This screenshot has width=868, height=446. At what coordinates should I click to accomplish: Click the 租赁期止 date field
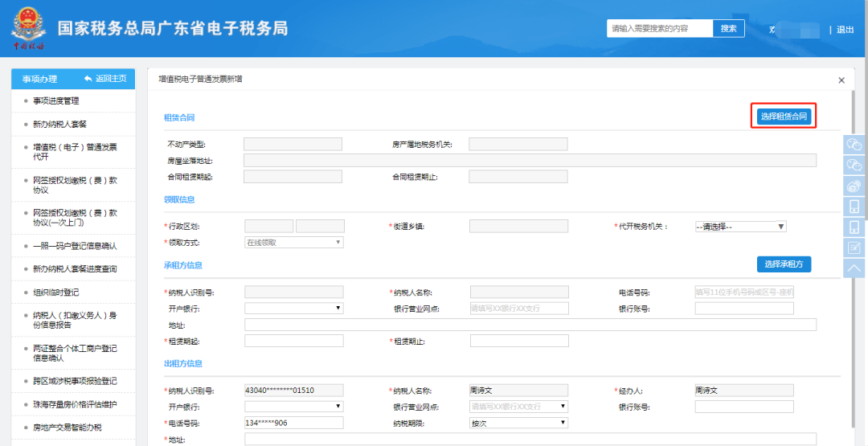pos(519,341)
